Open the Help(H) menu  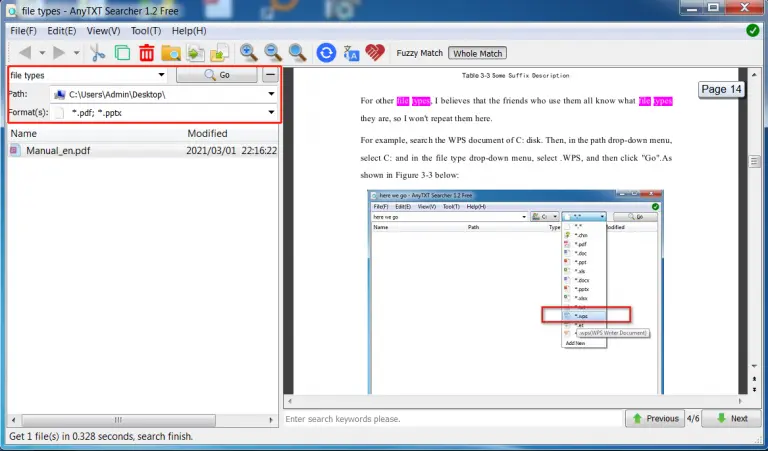pos(189,31)
